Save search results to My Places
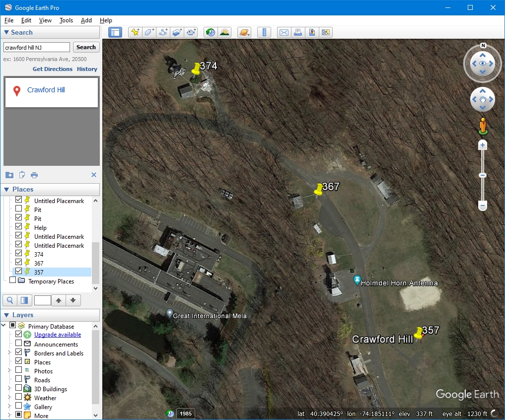The image size is (505, 420). coord(9,175)
